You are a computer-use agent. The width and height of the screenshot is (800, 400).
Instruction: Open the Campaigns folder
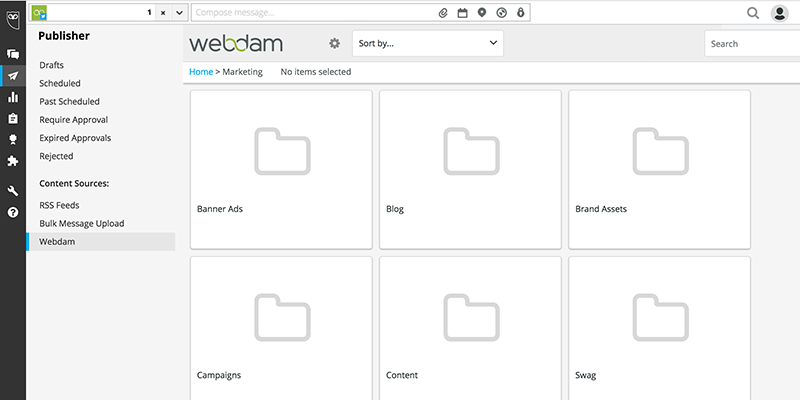[x=281, y=329]
